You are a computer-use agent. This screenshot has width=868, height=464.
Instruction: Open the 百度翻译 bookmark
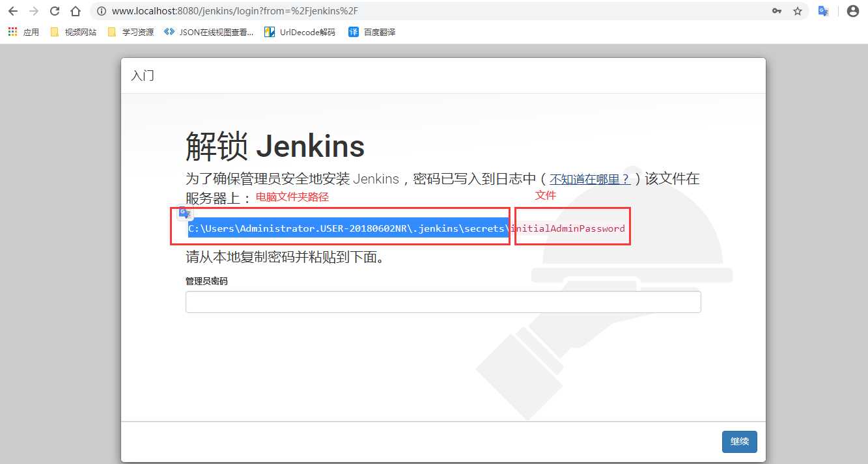pyautogui.click(x=372, y=32)
